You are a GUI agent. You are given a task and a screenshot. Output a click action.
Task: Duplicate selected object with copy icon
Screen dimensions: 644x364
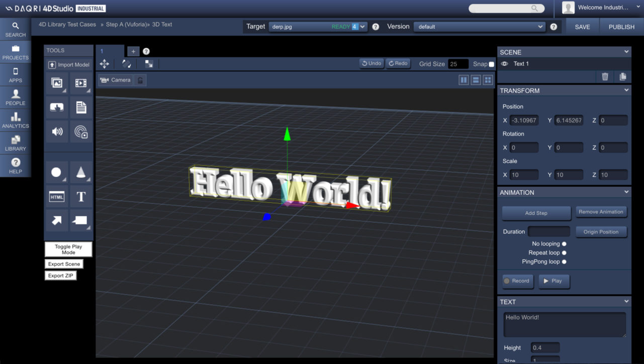(623, 76)
